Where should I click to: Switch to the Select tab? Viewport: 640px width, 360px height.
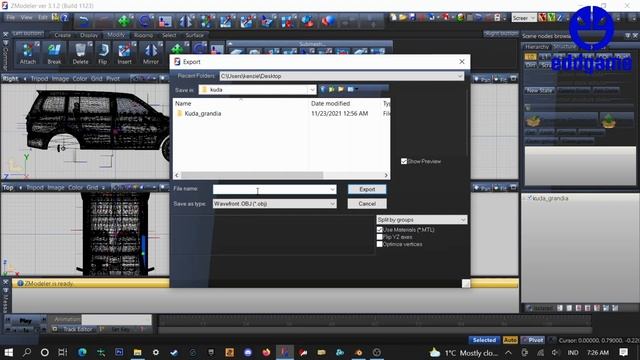coord(169,35)
